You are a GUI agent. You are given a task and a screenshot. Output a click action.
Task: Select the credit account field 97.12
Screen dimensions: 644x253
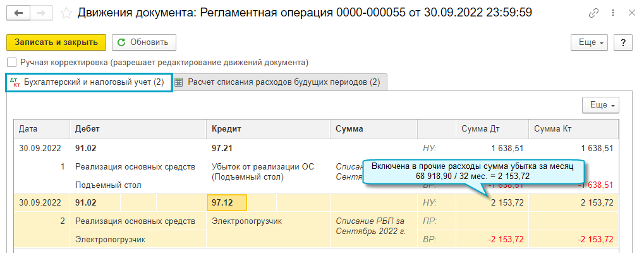226,203
